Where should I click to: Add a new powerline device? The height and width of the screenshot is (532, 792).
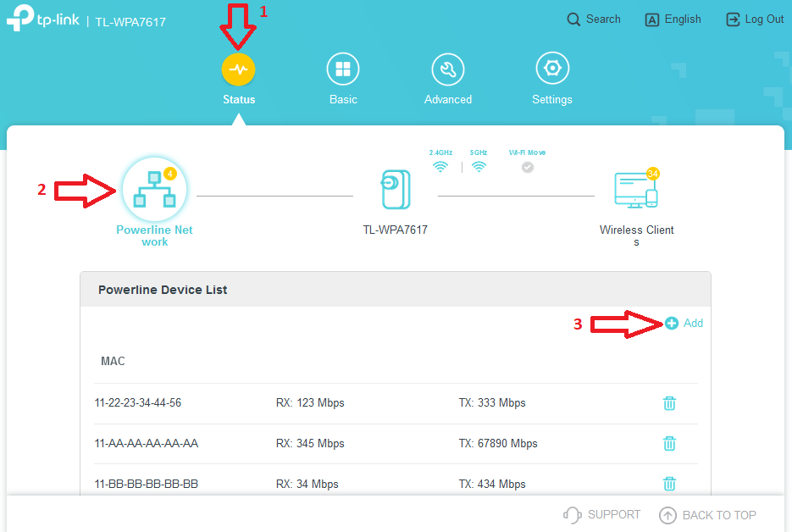tap(683, 323)
